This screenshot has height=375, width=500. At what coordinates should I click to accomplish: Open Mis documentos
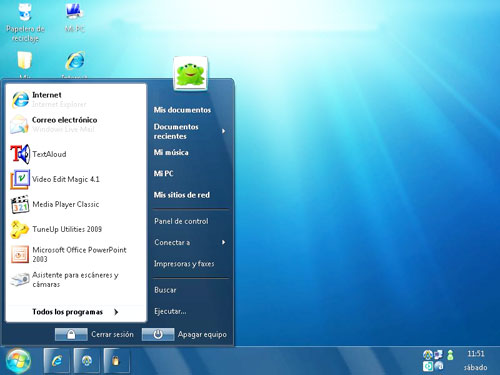pos(182,110)
